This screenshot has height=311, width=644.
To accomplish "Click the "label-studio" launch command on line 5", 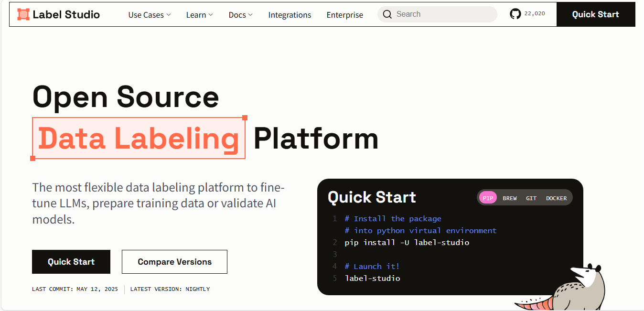I will 372,279.
